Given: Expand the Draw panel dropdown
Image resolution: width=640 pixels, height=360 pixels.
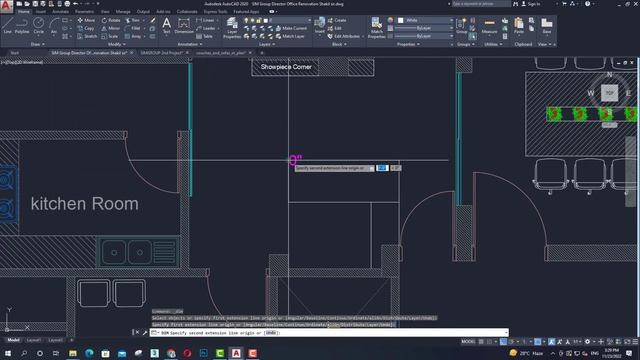Looking at the screenshot, I should [38, 44].
